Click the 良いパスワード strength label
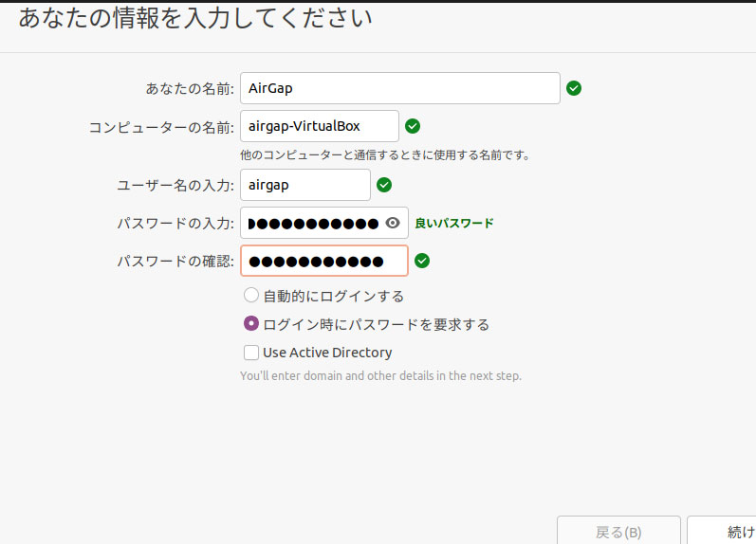Screen dimensions: 756x544 454,223
